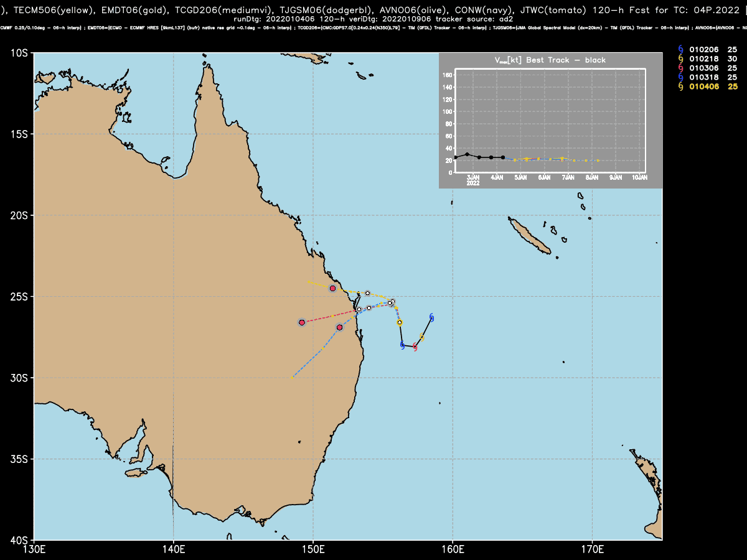Click the end of the blue dashed forecast track

tap(293, 376)
